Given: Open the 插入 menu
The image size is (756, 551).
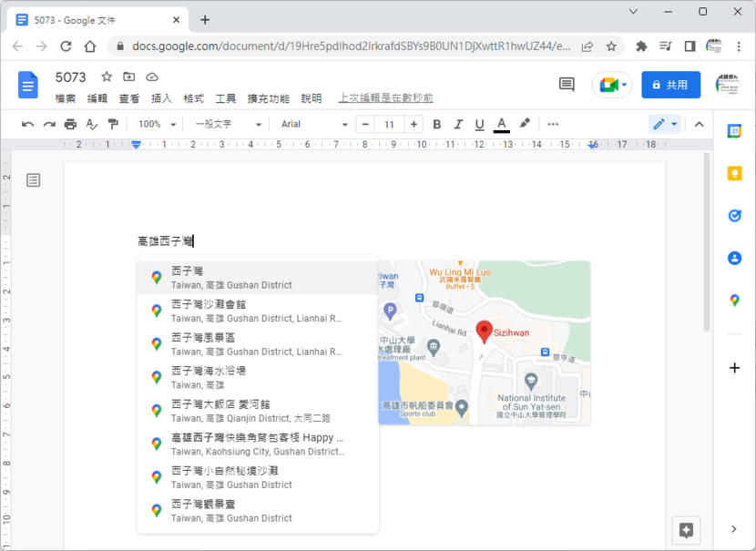Looking at the screenshot, I should (x=161, y=98).
